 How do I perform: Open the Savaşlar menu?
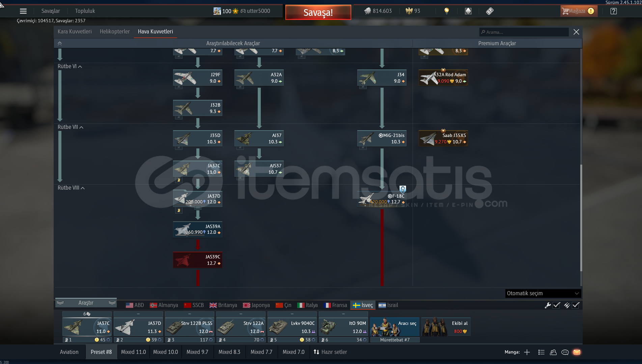pyautogui.click(x=51, y=11)
